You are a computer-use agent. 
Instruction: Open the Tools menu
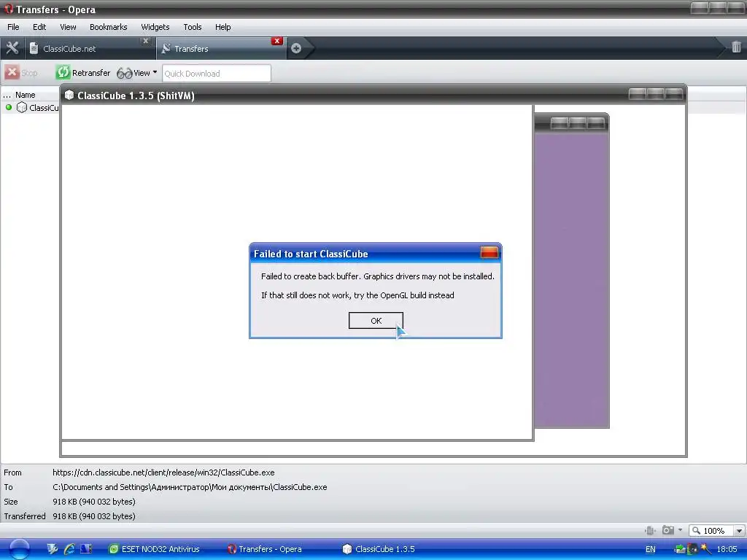pyautogui.click(x=193, y=27)
